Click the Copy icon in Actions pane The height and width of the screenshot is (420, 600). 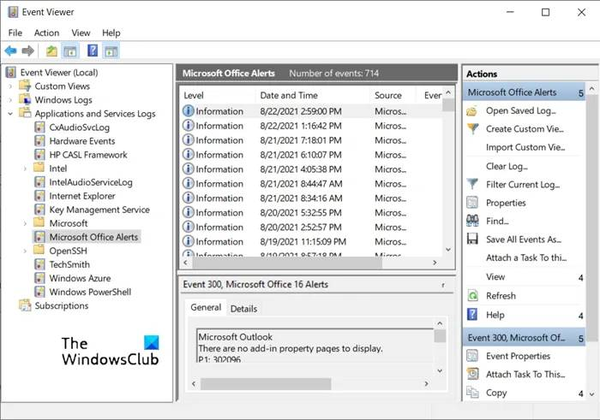tap(473, 392)
